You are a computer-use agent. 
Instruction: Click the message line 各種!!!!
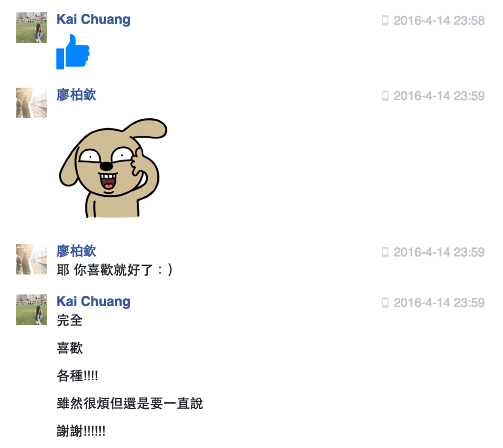77,375
